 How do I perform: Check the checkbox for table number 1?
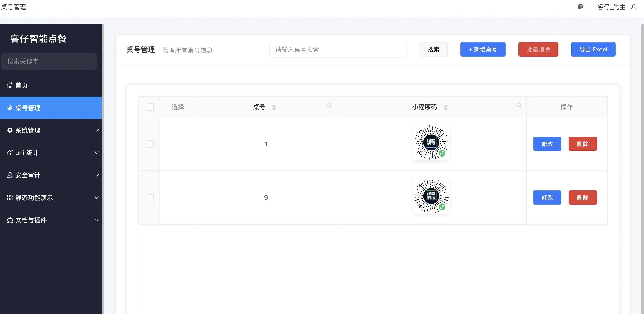[x=150, y=144]
